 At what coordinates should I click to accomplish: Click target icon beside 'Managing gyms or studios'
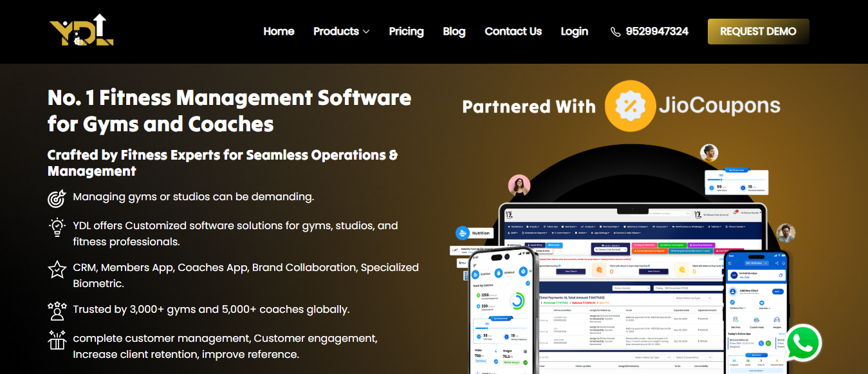(57, 198)
